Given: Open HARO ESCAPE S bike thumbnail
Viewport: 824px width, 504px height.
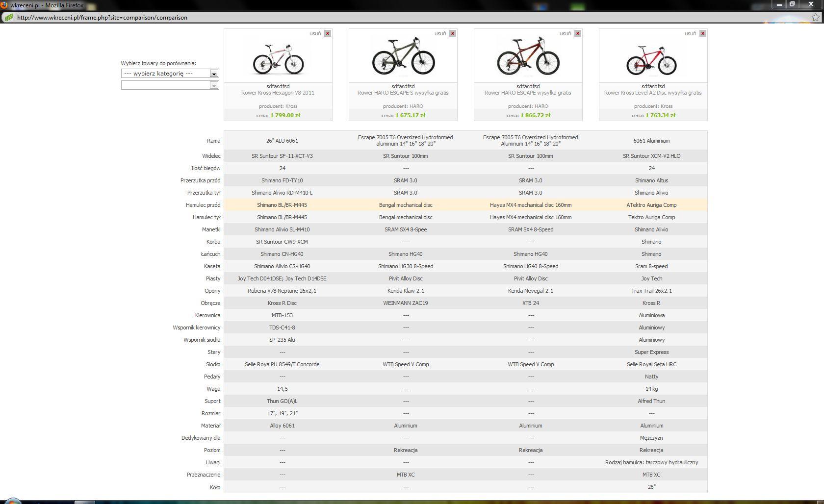Looking at the screenshot, I should pos(403,56).
